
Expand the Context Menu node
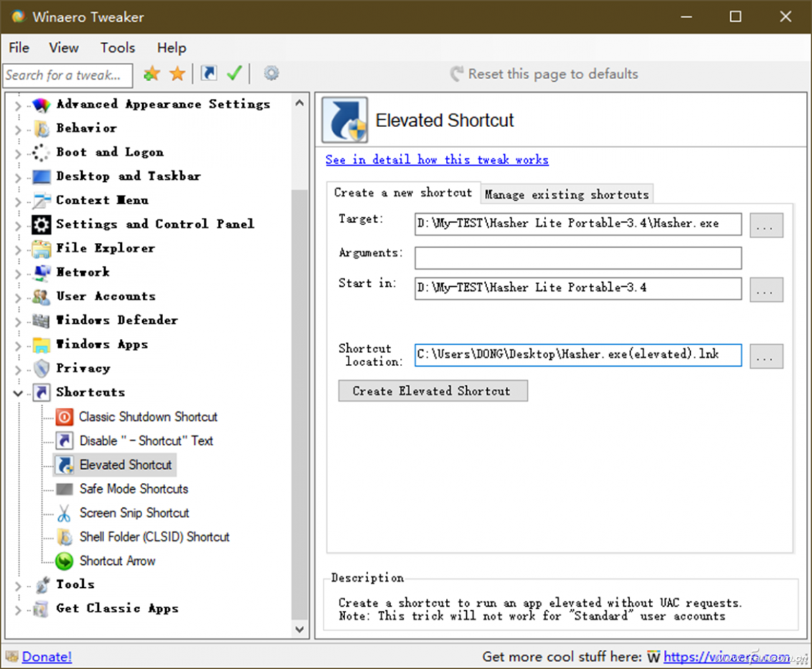click(x=18, y=202)
